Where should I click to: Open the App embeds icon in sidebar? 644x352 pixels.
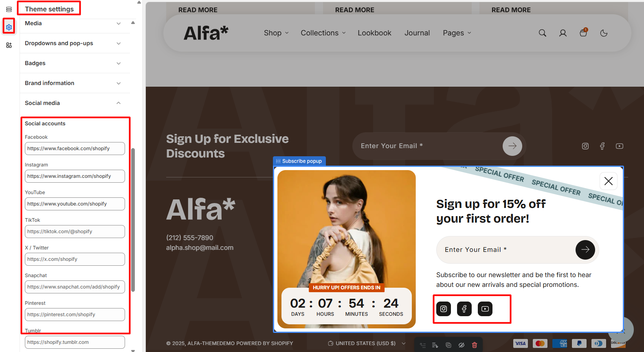(x=9, y=45)
